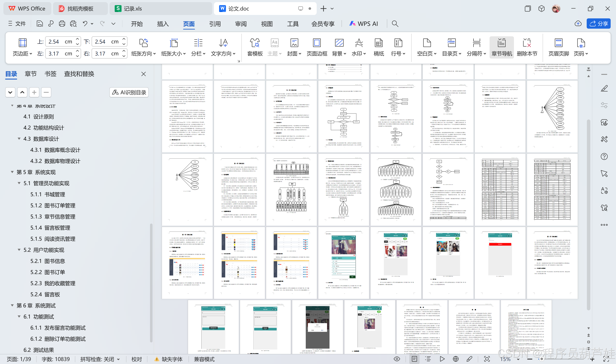
Task: Click the 分享 share button
Action: (x=599, y=24)
